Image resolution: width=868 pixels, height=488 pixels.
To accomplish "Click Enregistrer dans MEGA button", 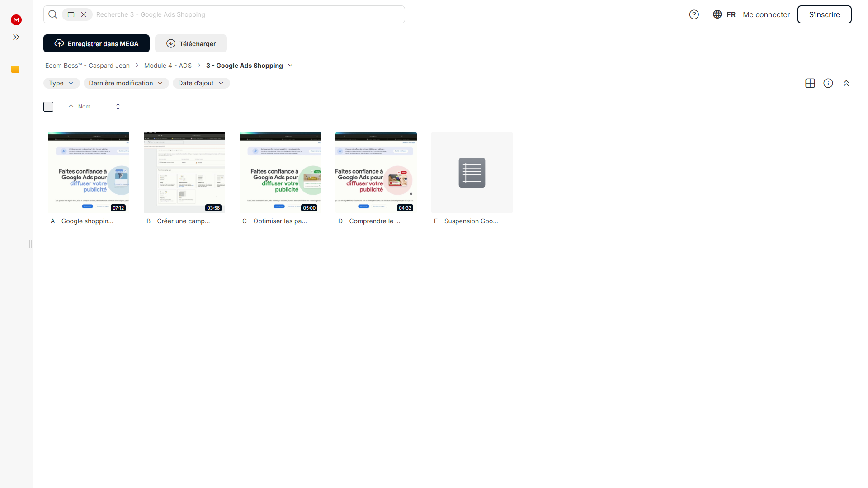I will coord(96,43).
